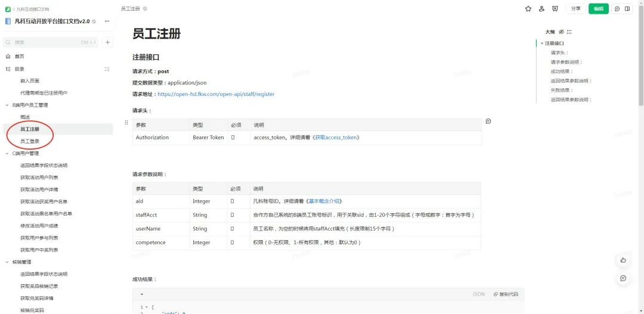
Task: Click the icon after the knowledge base title
Action: (94, 21)
